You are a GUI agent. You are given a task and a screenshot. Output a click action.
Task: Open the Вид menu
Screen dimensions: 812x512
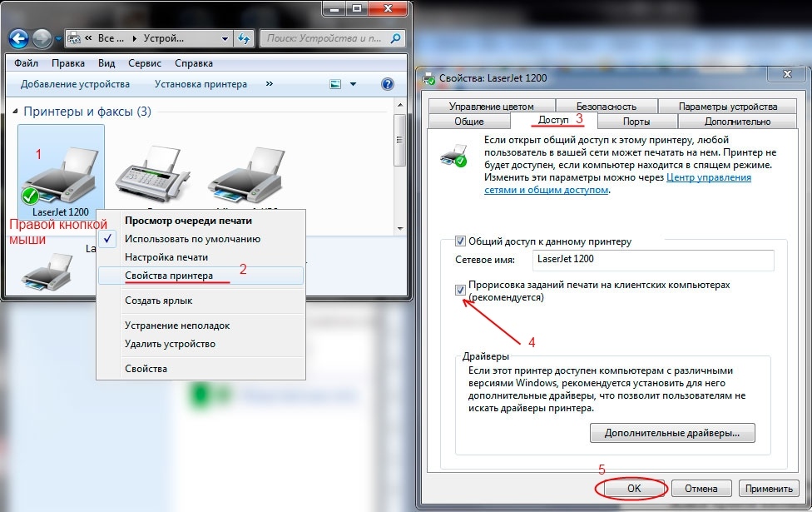[106, 63]
